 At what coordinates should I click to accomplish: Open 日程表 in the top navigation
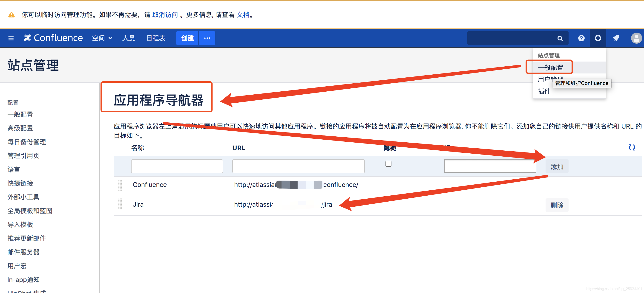(x=156, y=38)
